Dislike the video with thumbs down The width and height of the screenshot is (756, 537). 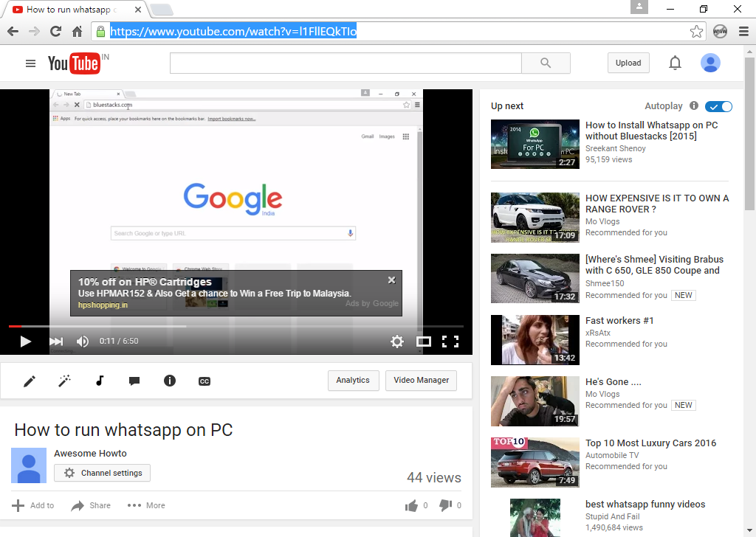click(x=445, y=505)
